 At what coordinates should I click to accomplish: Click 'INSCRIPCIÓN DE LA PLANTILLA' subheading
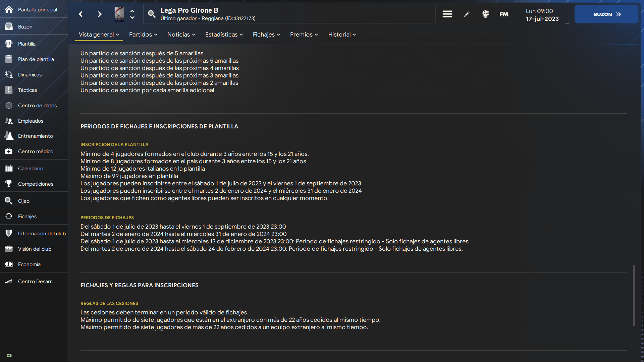click(x=114, y=144)
